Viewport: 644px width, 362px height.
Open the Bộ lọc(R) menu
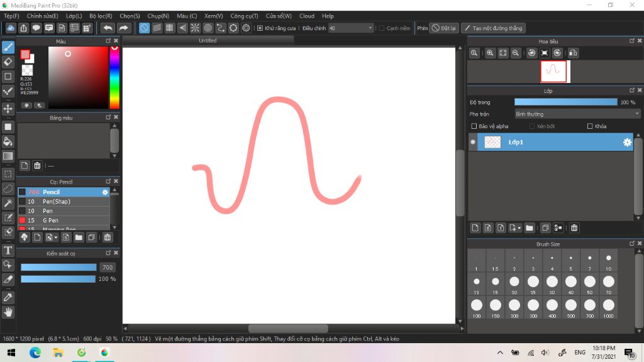pyautogui.click(x=101, y=16)
